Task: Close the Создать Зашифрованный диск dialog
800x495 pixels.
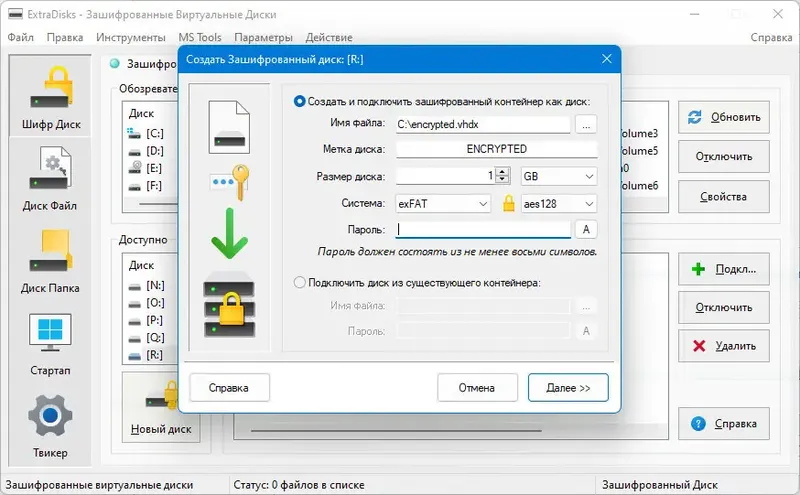Action: pyautogui.click(x=606, y=59)
